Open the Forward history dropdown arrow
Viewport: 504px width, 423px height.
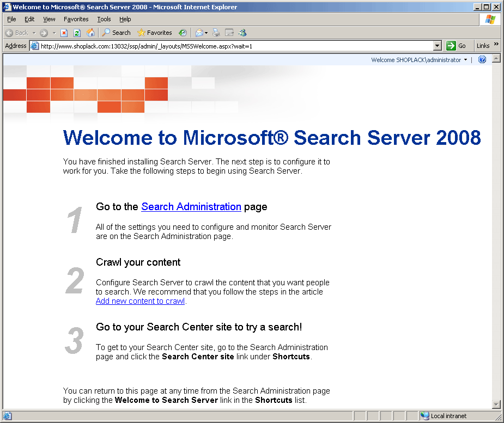pos(54,33)
